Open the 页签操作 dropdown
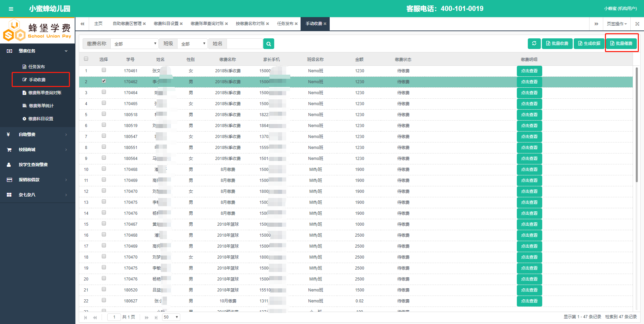644x324 pixels. click(617, 24)
